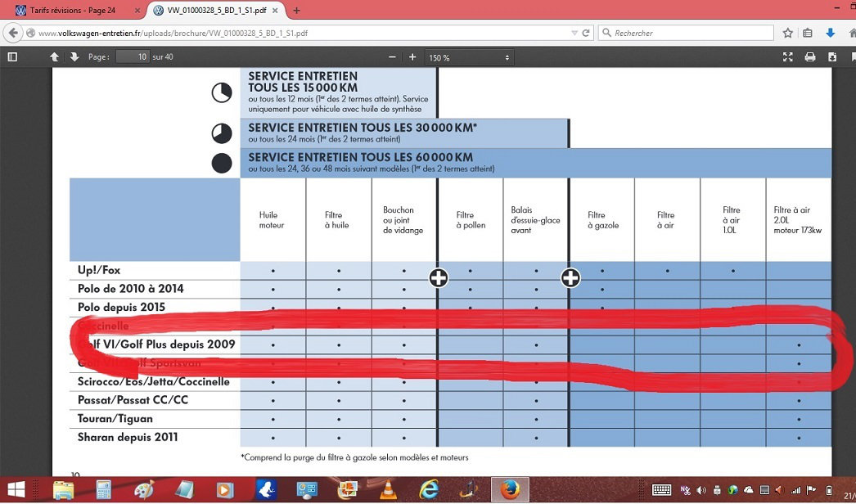Open VLC media player from taskbar
This screenshot has width=856, height=504.
389,490
